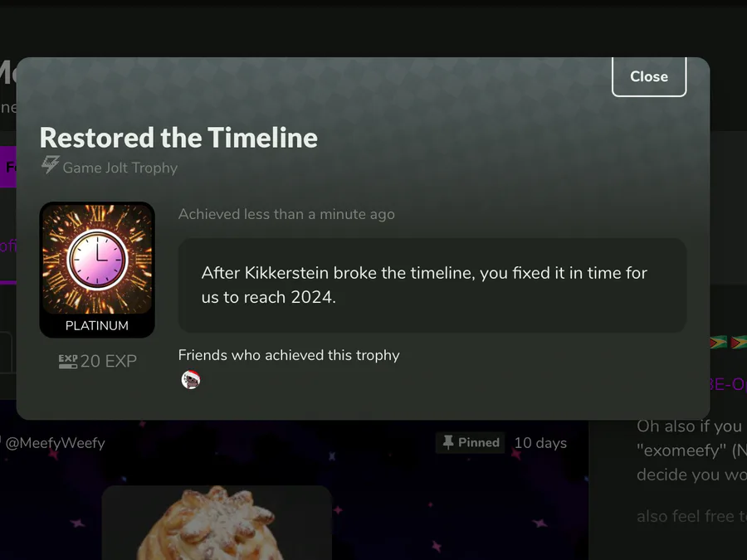Open the pastry image in the post
Image resolution: width=747 pixels, height=560 pixels.
coord(217,523)
